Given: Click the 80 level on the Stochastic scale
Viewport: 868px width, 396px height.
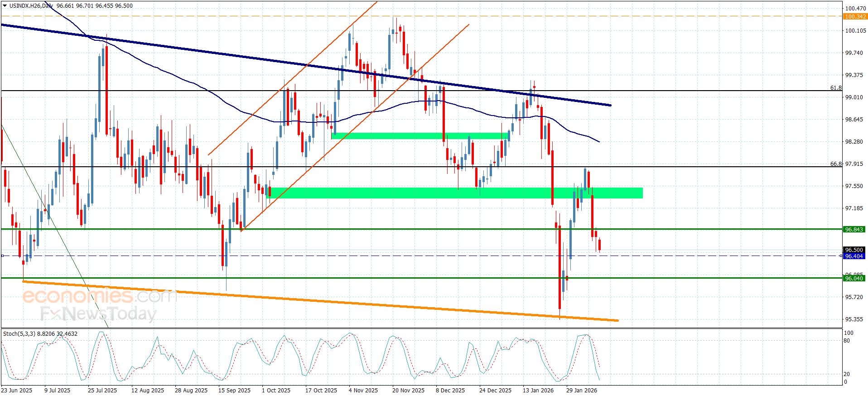Looking at the screenshot, I should [847, 341].
